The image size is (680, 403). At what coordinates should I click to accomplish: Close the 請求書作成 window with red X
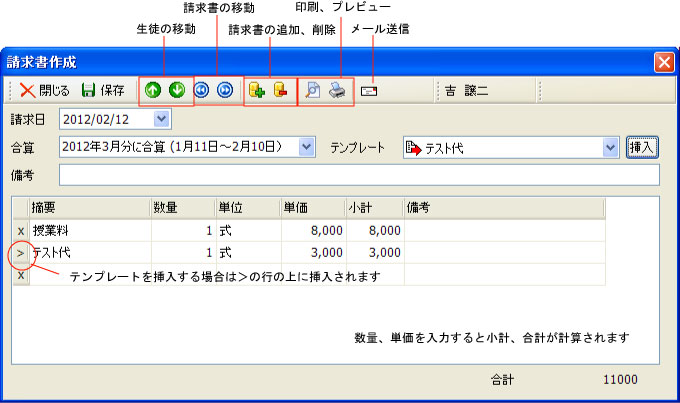664,62
